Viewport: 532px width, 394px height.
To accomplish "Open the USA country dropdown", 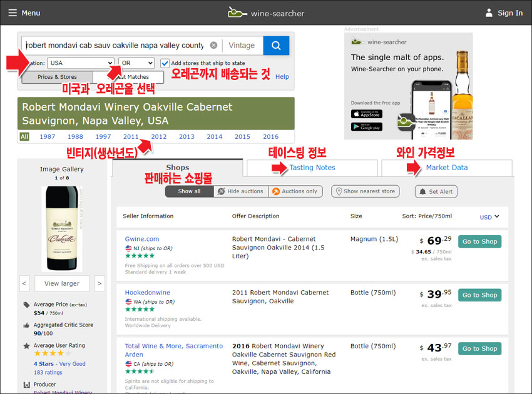I will pyautogui.click(x=80, y=63).
